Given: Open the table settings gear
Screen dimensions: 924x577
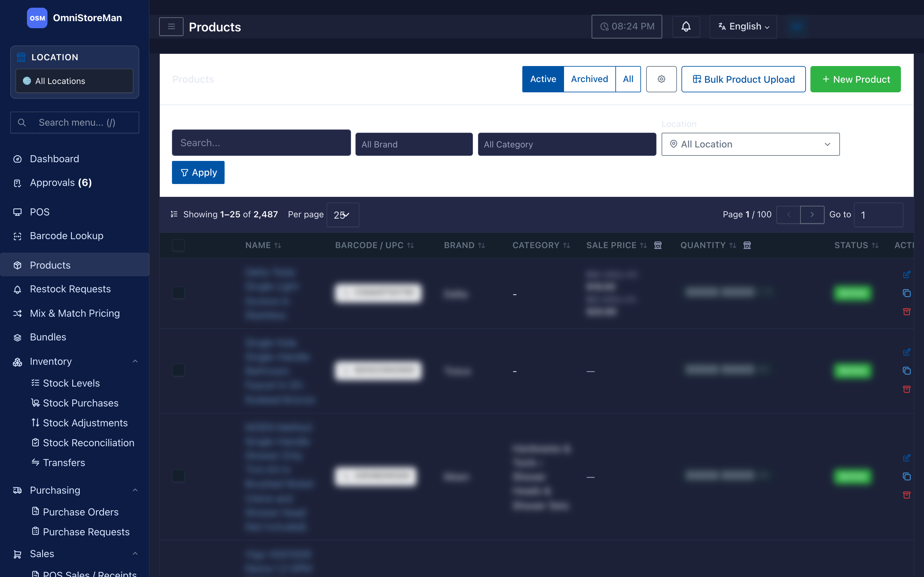Looking at the screenshot, I should coord(661,79).
